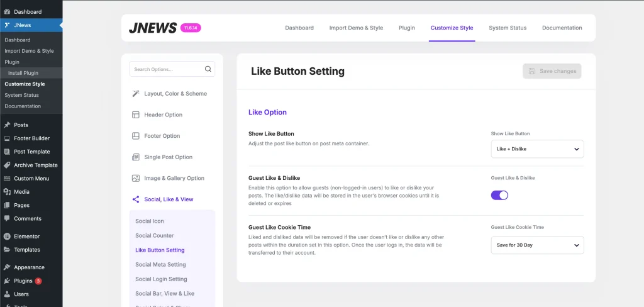The height and width of the screenshot is (307, 644).
Task: Click the JNews logo icon in sidebar
Action: (x=7, y=25)
